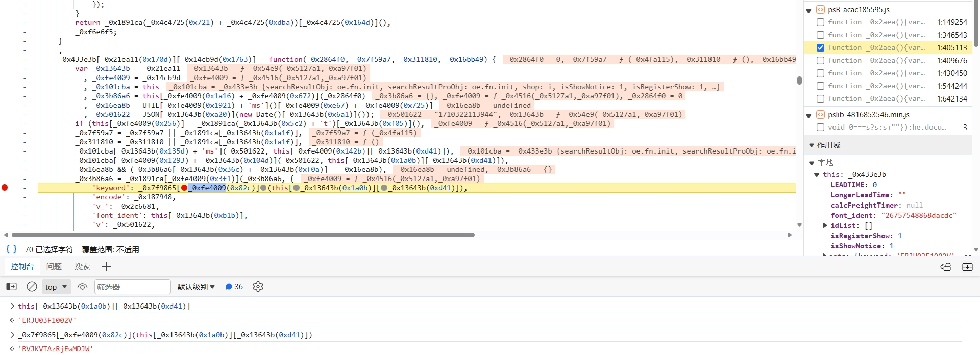The width and height of the screenshot is (980, 355).
Task: Click the horizontal scrollbar of the code editor
Action: click(x=243, y=235)
